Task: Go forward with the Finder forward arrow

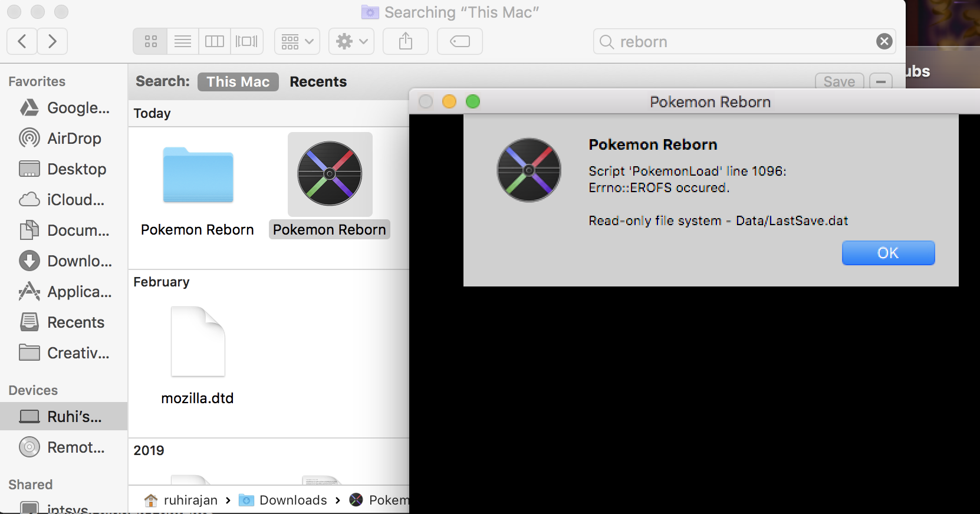Action: point(52,41)
